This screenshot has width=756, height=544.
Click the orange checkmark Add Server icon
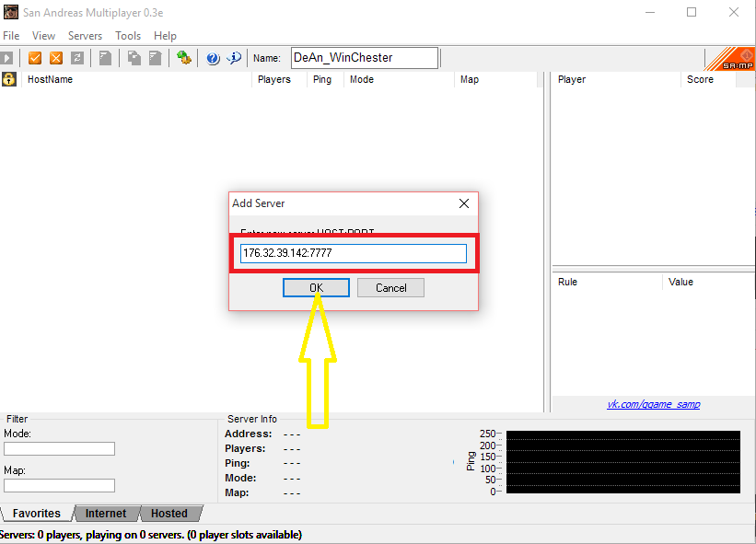tap(35, 58)
